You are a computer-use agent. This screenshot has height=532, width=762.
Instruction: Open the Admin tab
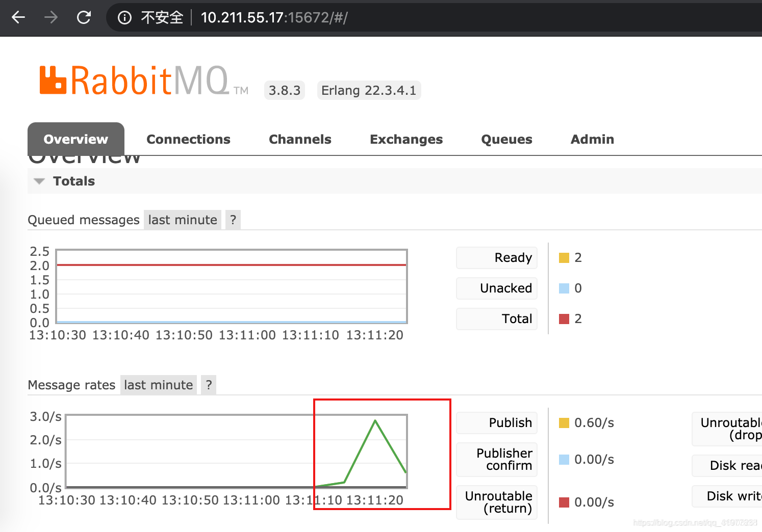click(592, 139)
